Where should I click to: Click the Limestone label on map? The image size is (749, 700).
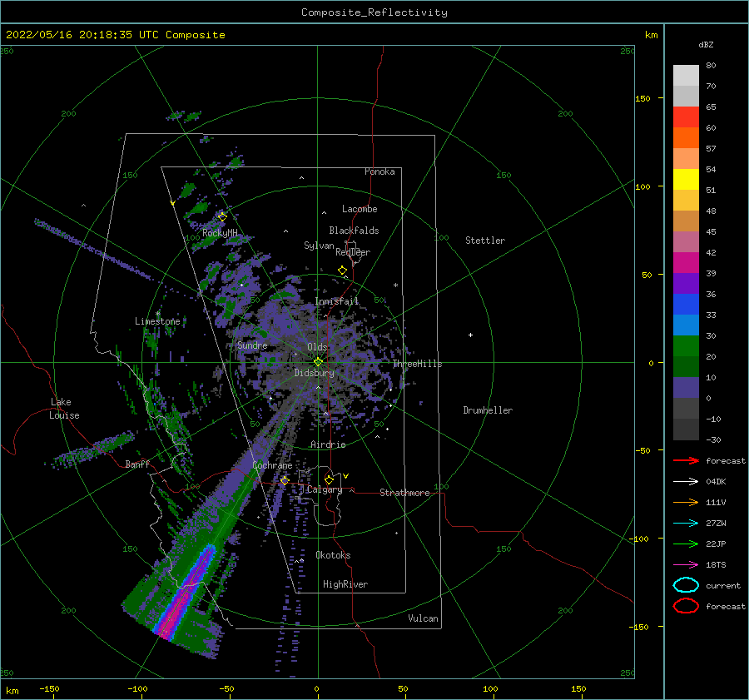tap(157, 321)
